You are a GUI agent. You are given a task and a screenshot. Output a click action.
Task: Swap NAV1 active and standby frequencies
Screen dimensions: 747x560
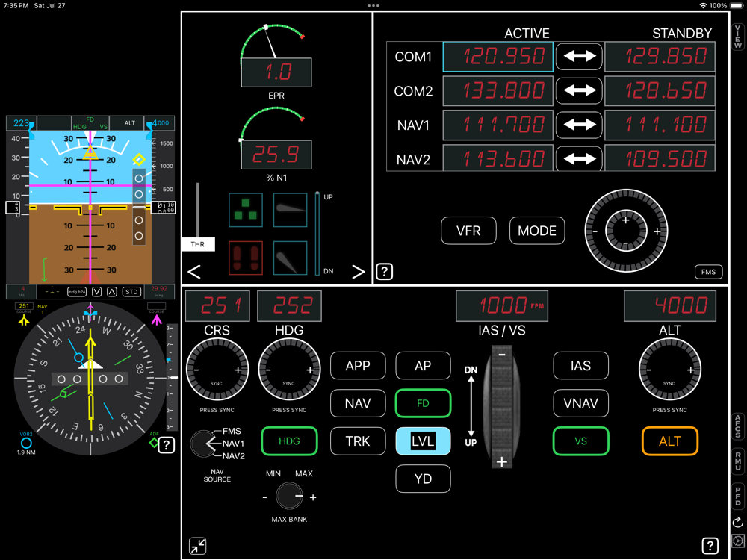[x=579, y=125]
